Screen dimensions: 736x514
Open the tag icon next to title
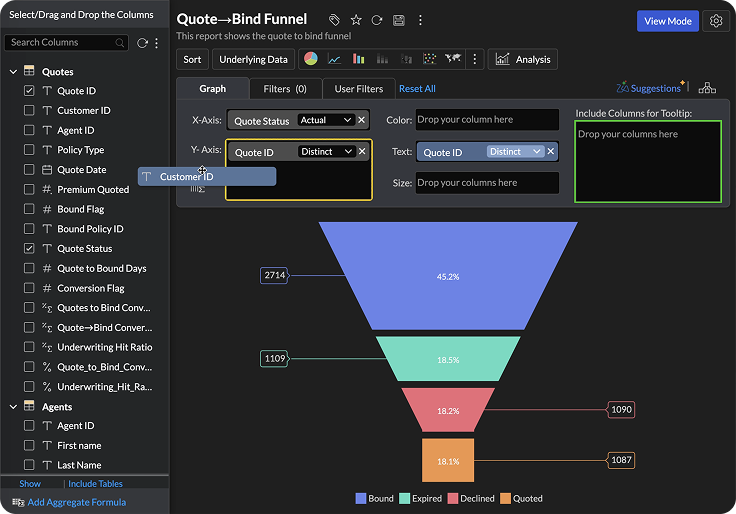[x=334, y=20]
